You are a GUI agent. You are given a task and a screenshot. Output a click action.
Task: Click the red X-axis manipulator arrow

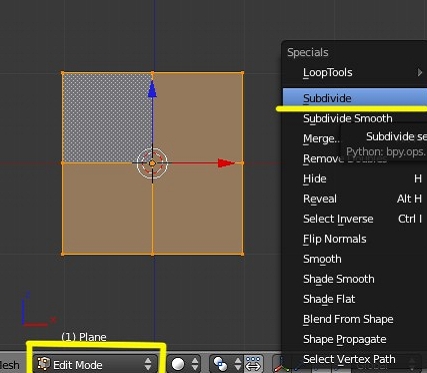[226, 163]
